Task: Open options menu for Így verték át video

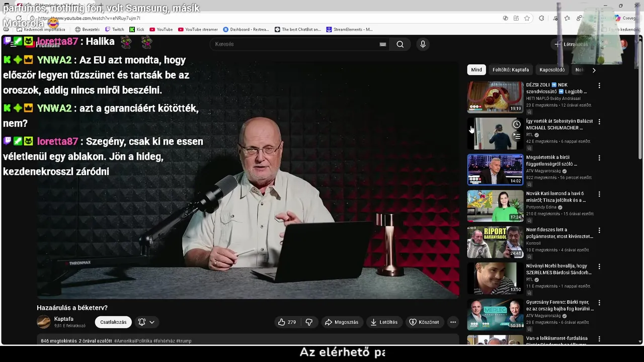Action: 599,122
